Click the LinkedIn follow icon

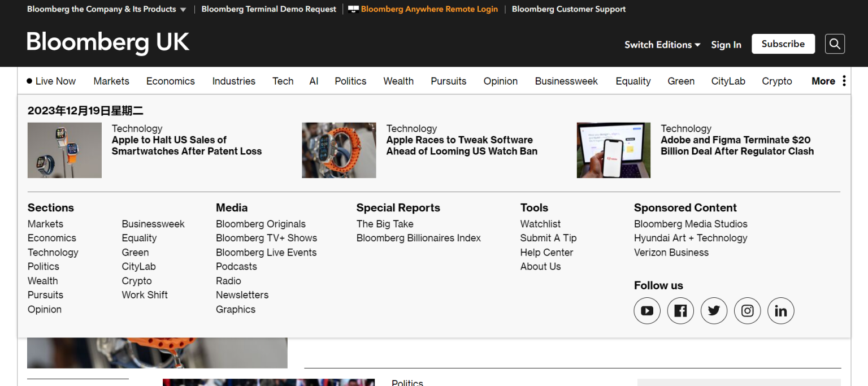pos(780,311)
